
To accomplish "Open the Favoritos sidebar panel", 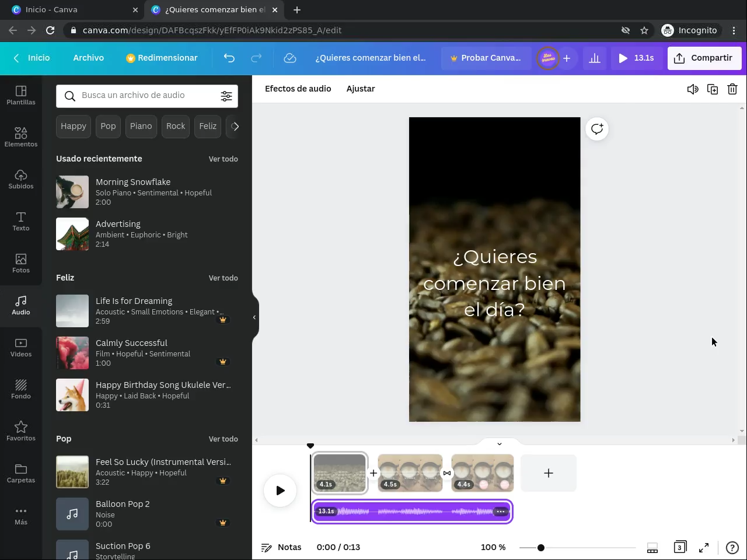I will point(21,431).
